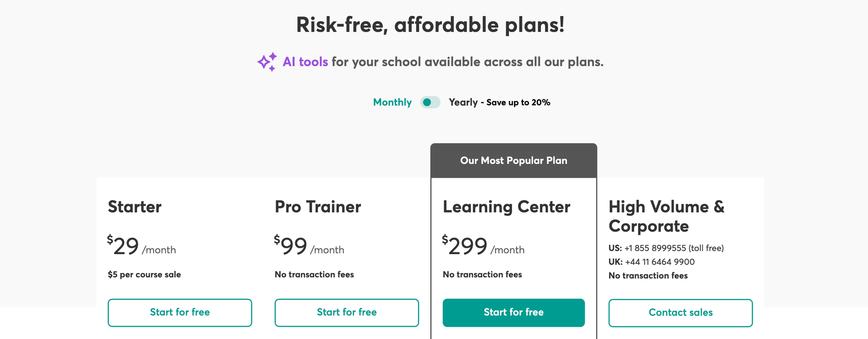Start for free on Pro Trainer plan
Image resolution: width=868 pixels, height=339 pixels.
click(347, 312)
